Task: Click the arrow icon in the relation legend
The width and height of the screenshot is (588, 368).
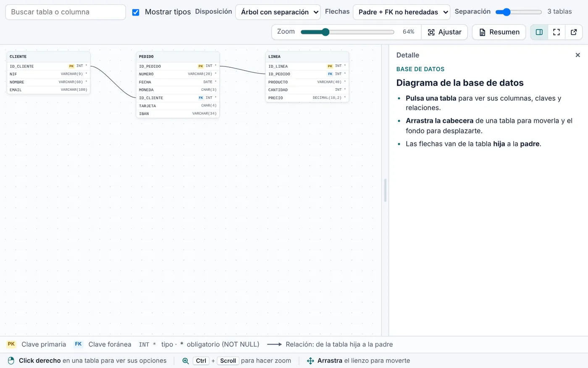Action: [x=275, y=344]
